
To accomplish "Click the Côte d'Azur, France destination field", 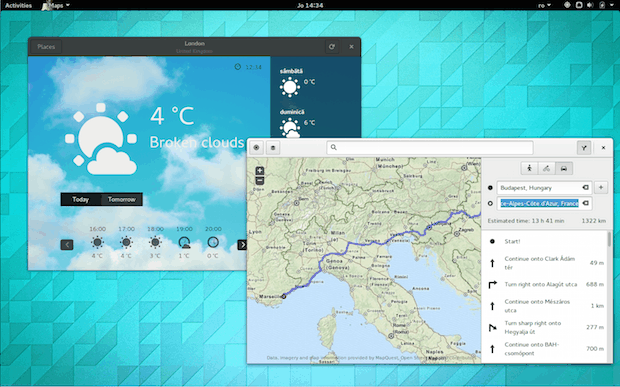I will pos(544,203).
